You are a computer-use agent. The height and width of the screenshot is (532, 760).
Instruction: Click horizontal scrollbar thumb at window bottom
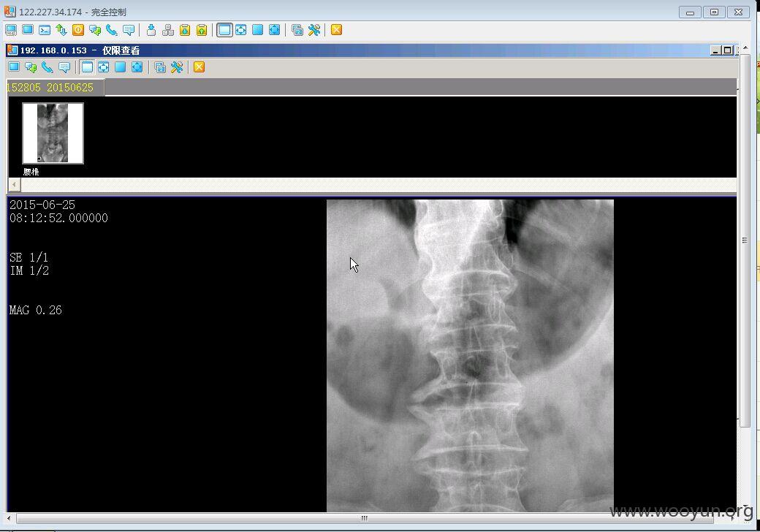pyautogui.click(x=365, y=518)
